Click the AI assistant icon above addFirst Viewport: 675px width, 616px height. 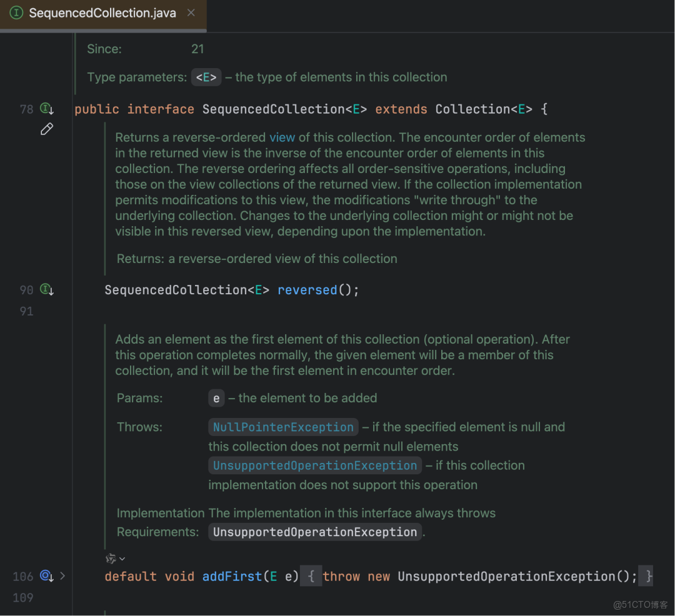[x=111, y=559]
